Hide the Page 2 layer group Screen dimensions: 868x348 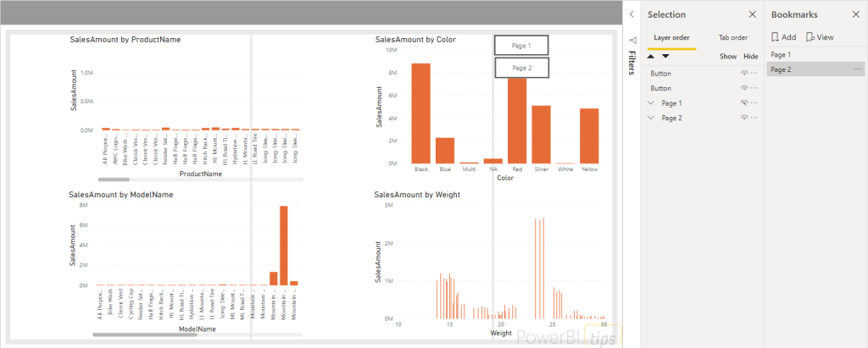pos(744,118)
